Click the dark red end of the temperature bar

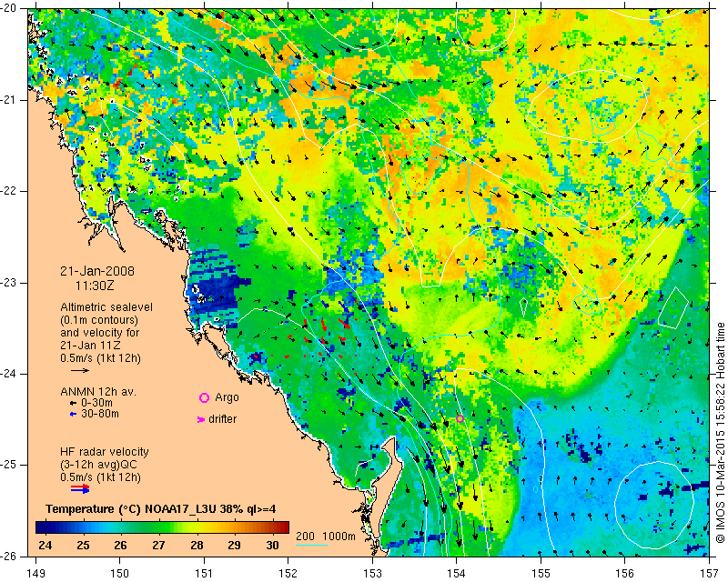click(284, 527)
